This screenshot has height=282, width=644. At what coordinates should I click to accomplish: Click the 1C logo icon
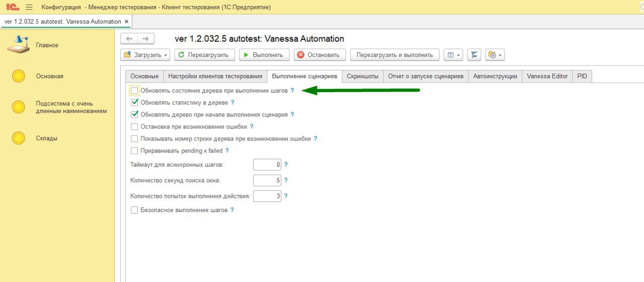coord(13,7)
